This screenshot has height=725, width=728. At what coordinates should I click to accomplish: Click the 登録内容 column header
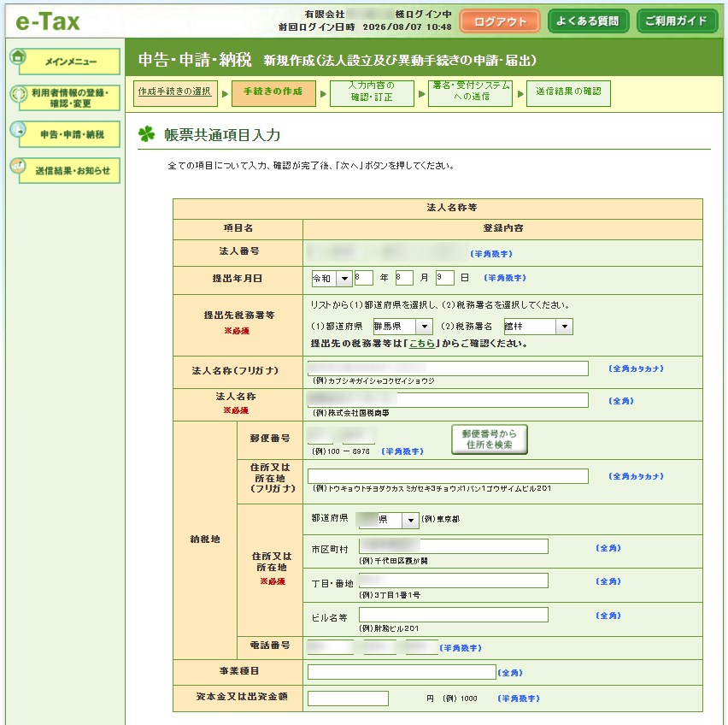pos(502,228)
